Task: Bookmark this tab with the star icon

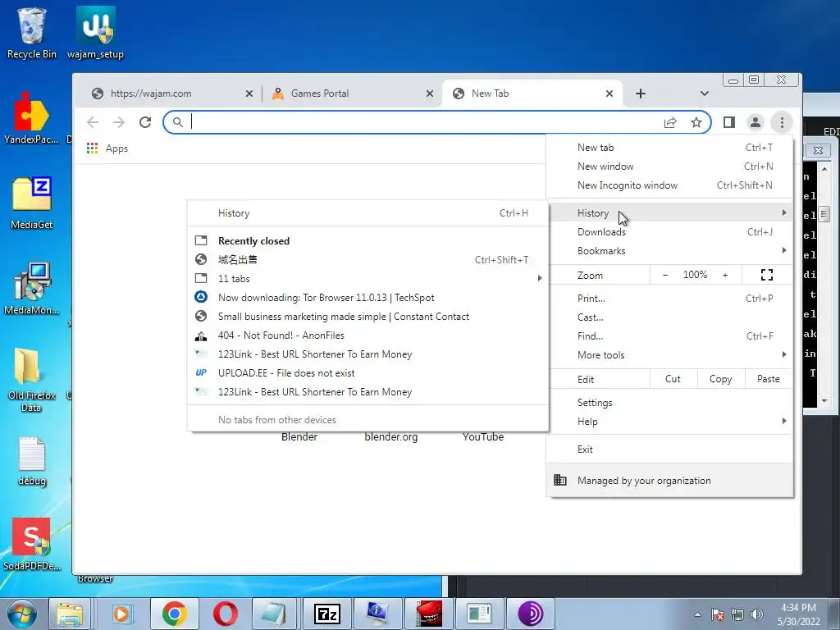Action: [696, 123]
